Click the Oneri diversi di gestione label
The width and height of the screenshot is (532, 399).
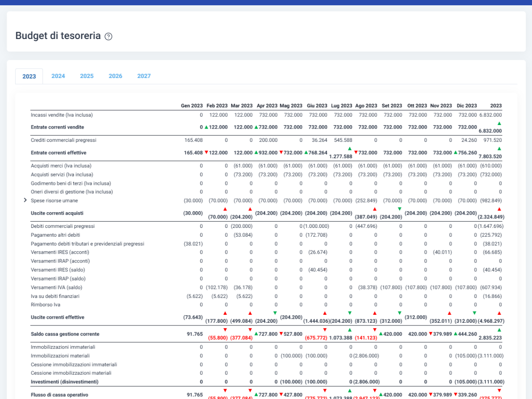pyautogui.click(x=72, y=192)
